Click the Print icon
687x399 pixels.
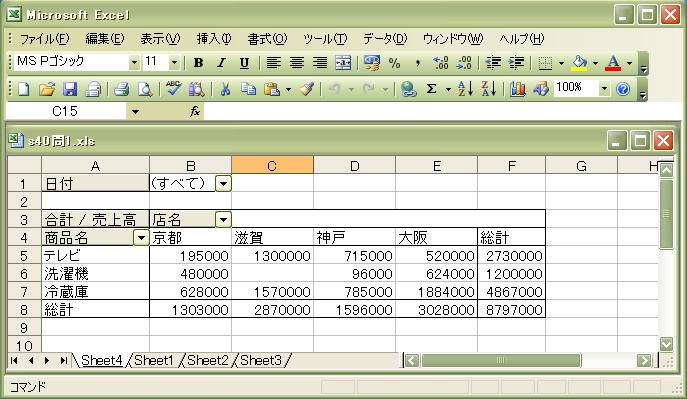click(x=121, y=89)
